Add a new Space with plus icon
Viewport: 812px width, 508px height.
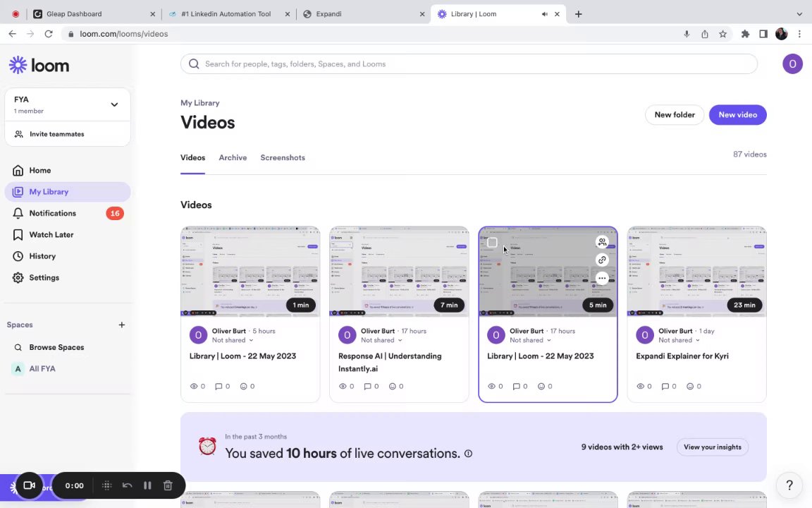pyautogui.click(x=122, y=325)
